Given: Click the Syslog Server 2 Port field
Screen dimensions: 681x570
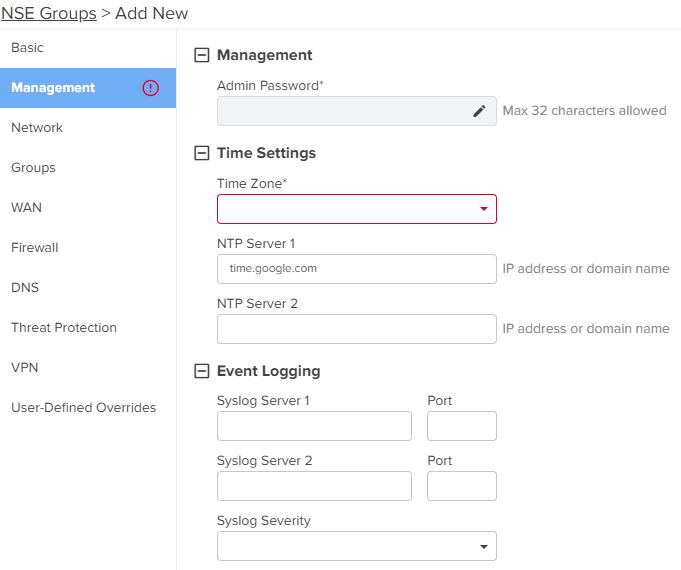Looking at the screenshot, I should click(462, 486).
